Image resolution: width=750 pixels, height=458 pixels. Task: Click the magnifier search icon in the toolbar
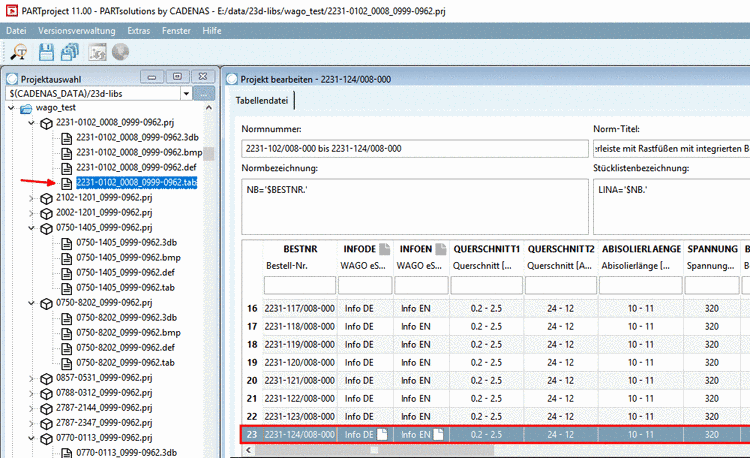coord(18,54)
